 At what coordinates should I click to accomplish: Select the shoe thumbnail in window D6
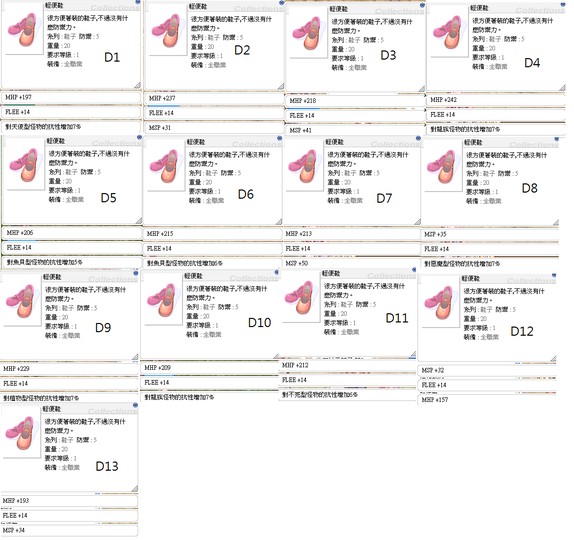click(164, 166)
